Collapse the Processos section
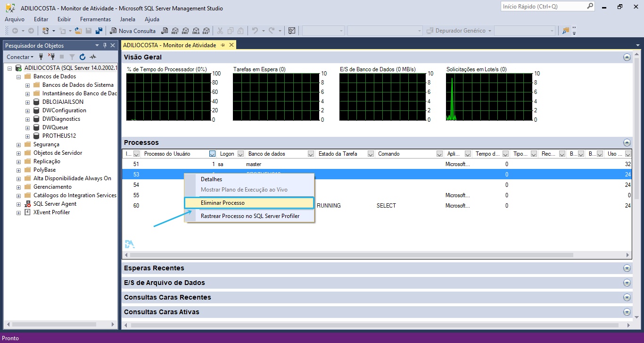 click(x=627, y=142)
